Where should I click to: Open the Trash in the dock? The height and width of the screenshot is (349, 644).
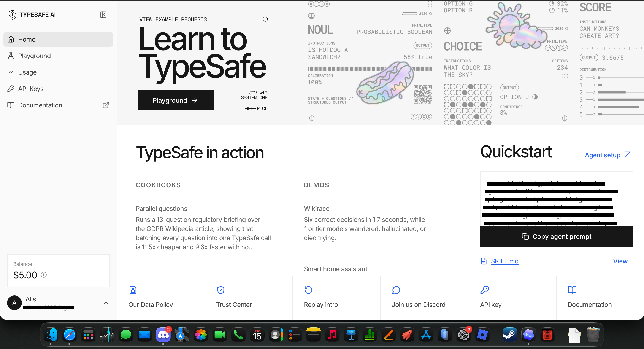(x=593, y=335)
